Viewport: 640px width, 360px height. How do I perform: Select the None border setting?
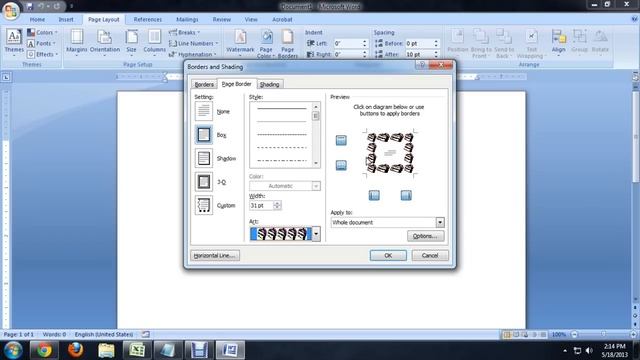[213, 111]
